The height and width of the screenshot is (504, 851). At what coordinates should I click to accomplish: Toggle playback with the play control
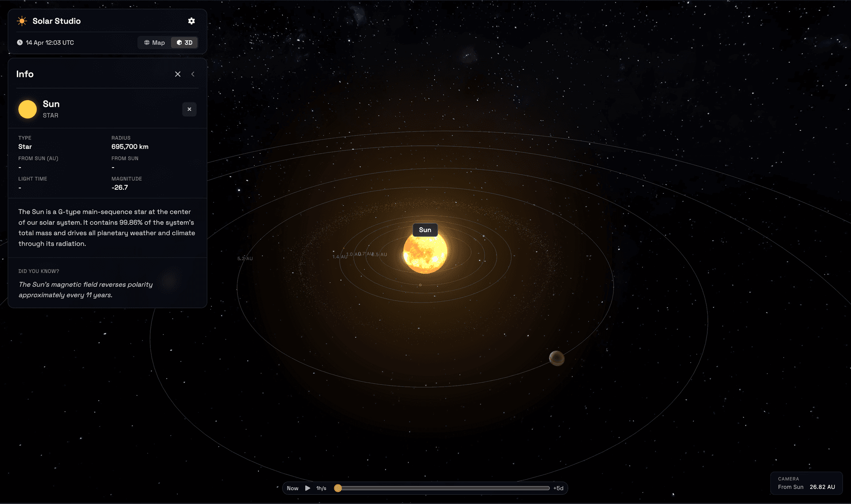pos(307,488)
